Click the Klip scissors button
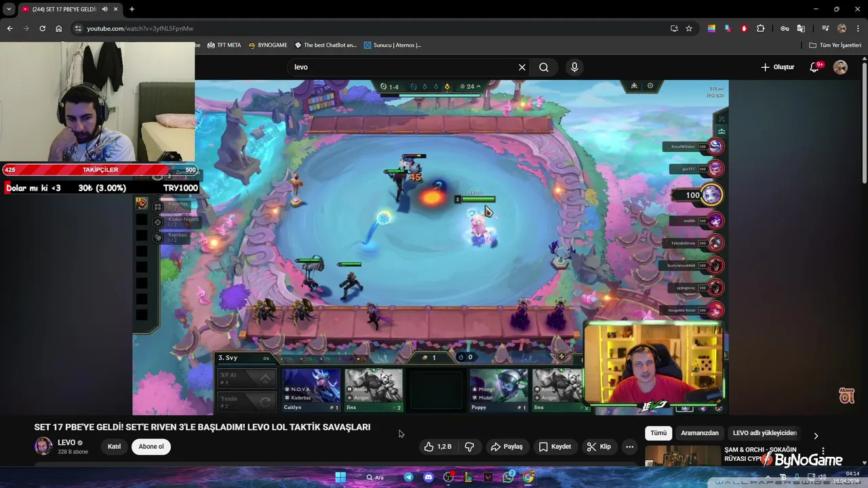868x488 pixels. click(x=599, y=447)
